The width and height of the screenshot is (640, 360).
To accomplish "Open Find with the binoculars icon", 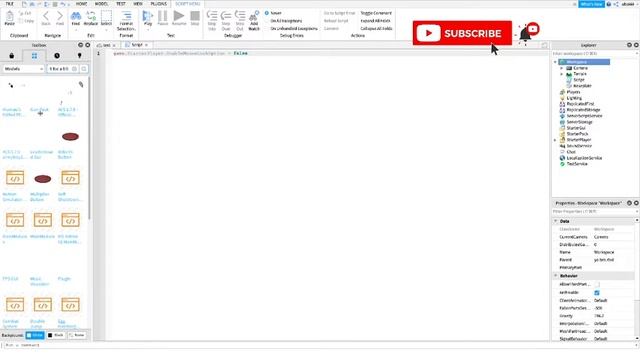I will (76, 16).
